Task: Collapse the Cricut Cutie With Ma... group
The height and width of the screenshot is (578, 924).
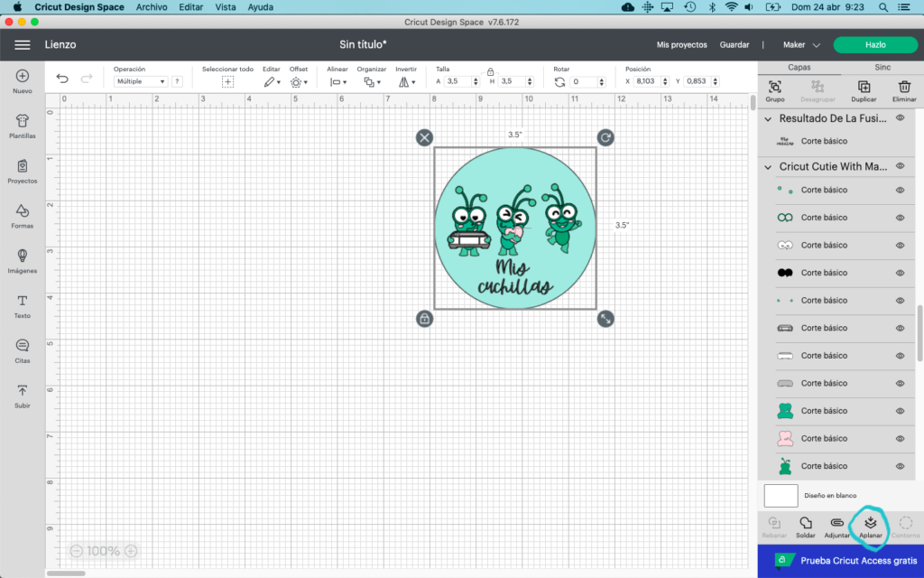Action: tap(768, 167)
